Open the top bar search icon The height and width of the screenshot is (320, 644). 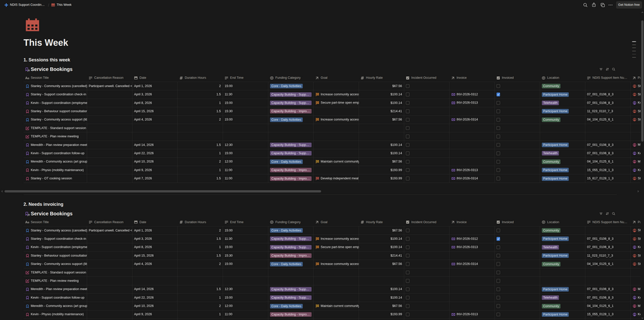click(x=585, y=5)
